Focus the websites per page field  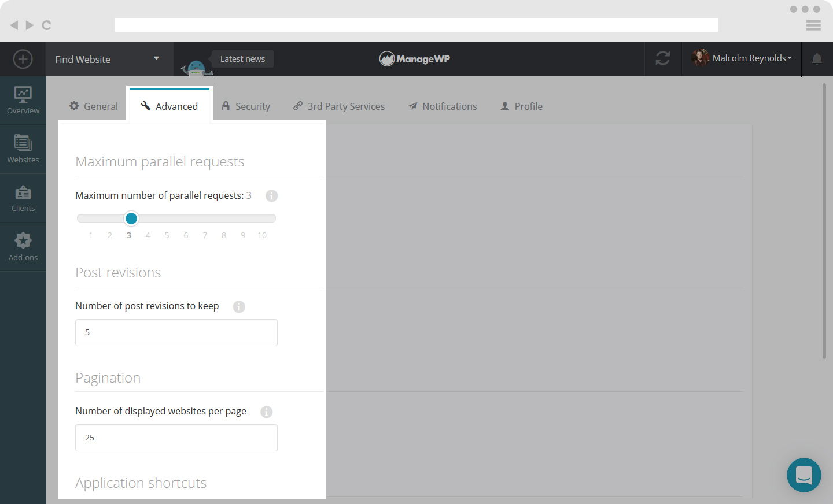176,438
